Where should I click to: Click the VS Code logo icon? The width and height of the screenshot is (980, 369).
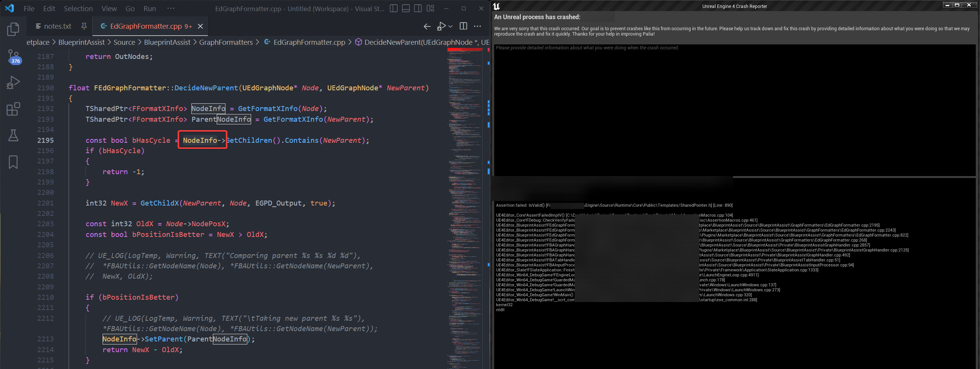pyautogui.click(x=10, y=8)
